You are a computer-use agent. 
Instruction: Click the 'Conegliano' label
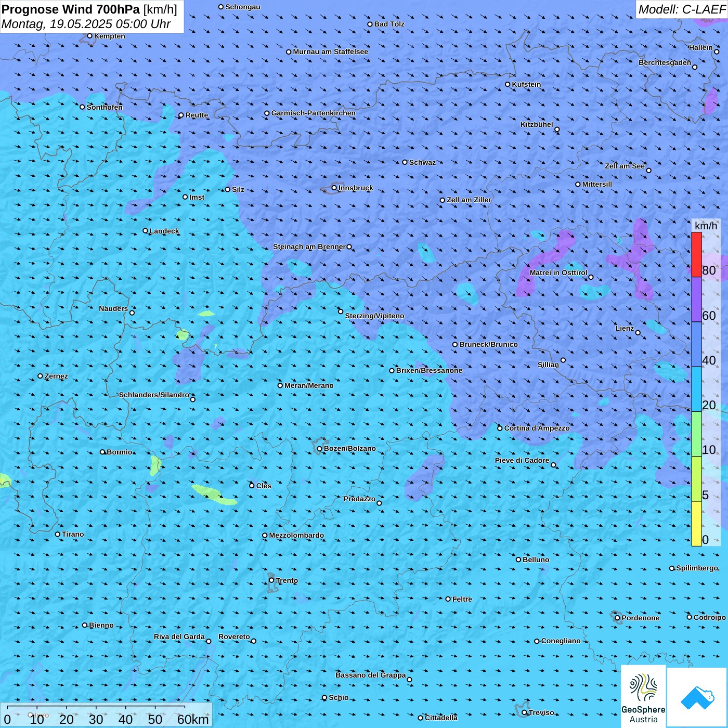[561, 641]
